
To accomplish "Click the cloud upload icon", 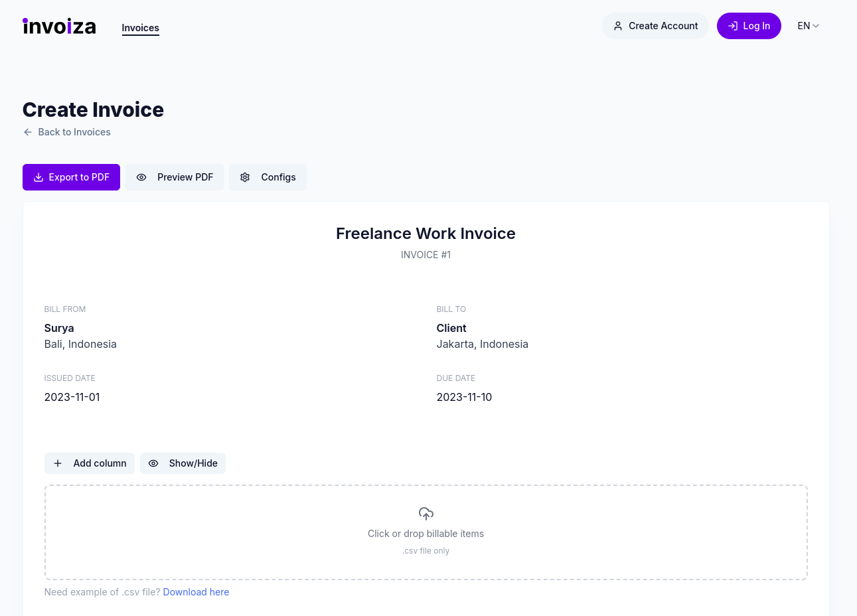I will (x=426, y=513).
